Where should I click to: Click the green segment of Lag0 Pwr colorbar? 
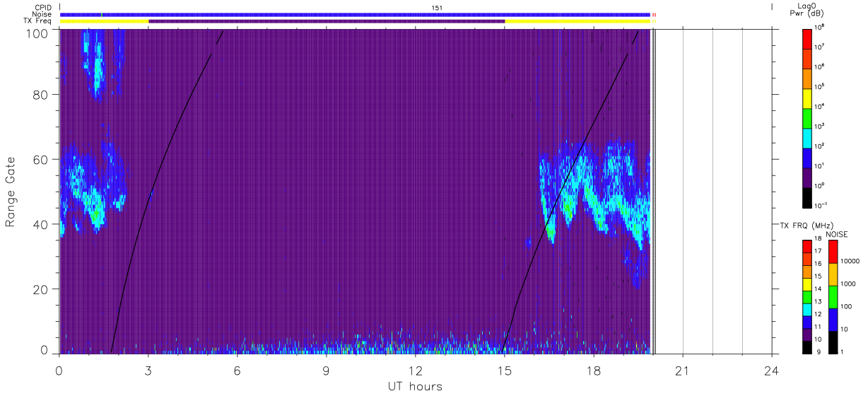pyautogui.click(x=807, y=117)
